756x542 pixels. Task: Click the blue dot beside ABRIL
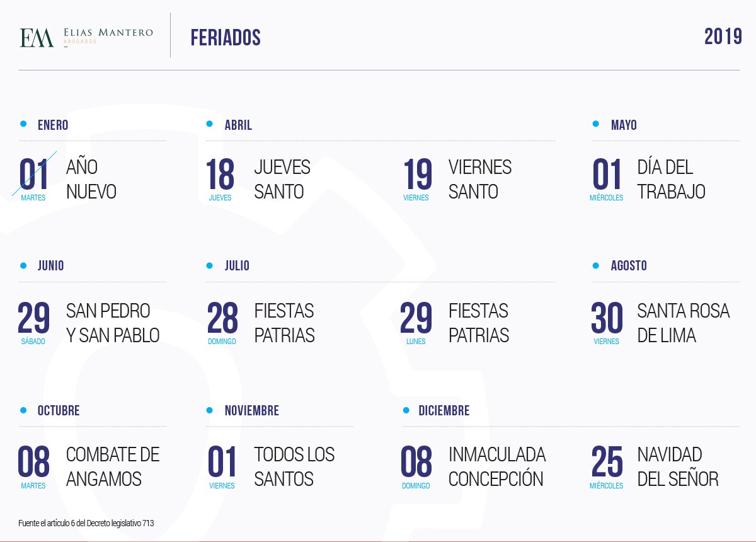click(210, 124)
